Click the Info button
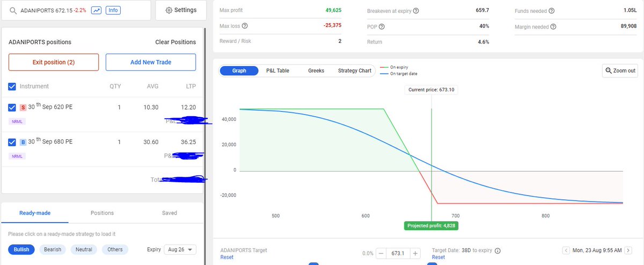The image size is (644, 265). [113, 10]
